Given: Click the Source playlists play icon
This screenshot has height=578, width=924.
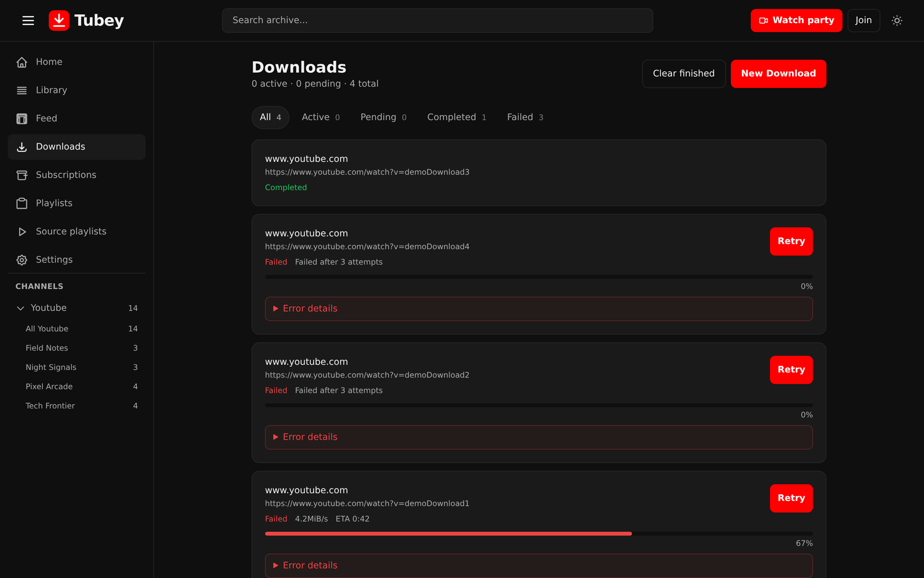Looking at the screenshot, I should pos(22,232).
